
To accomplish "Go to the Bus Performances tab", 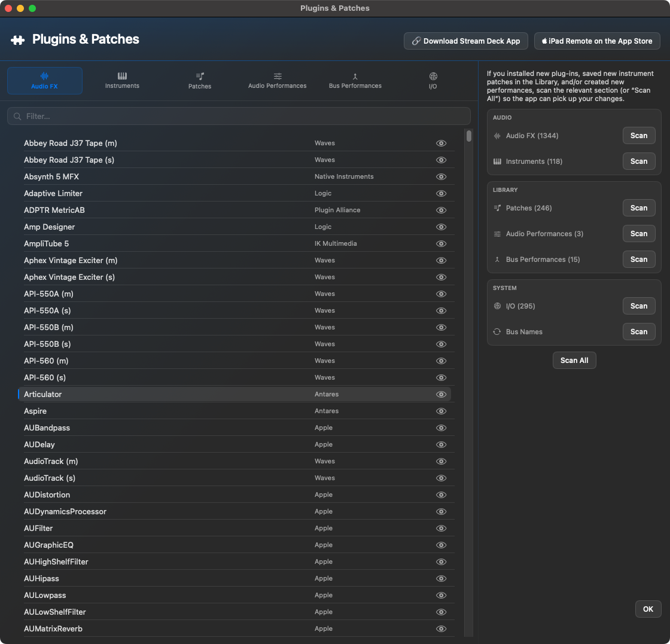I will (x=355, y=81).
